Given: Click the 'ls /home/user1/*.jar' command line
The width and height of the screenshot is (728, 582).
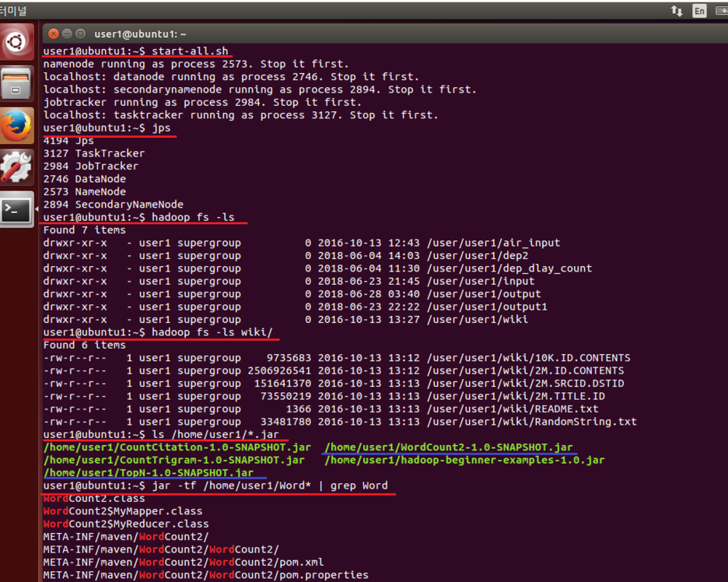Looking at the screenshot, I should pyautogui.click(x=161, y=435).
